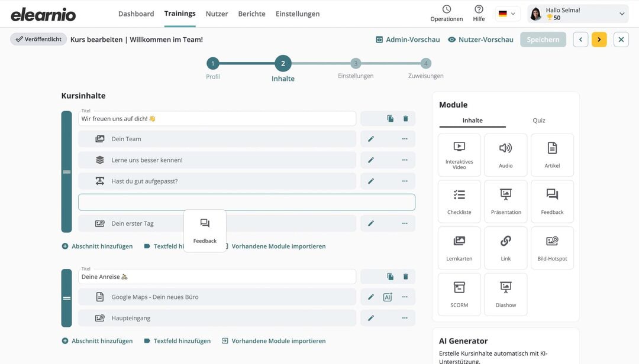Open more options for 'Lerne uns besser kennen!'
Screen dimensions: 639x364
[x=405, y=160]
